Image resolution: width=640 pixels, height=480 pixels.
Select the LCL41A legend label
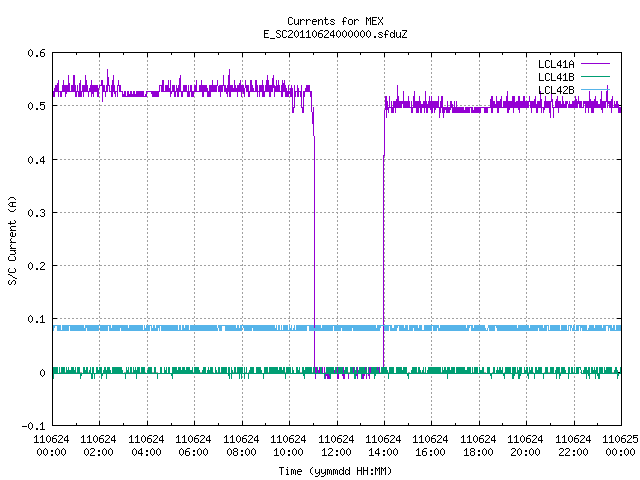pyautogui.click(x=556, y=64)
